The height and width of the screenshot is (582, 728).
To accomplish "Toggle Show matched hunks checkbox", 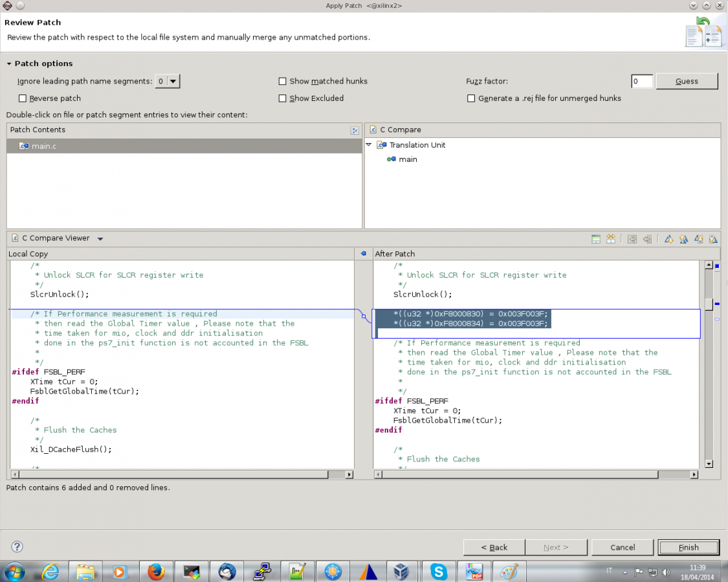I will click(x=282, y=82).
